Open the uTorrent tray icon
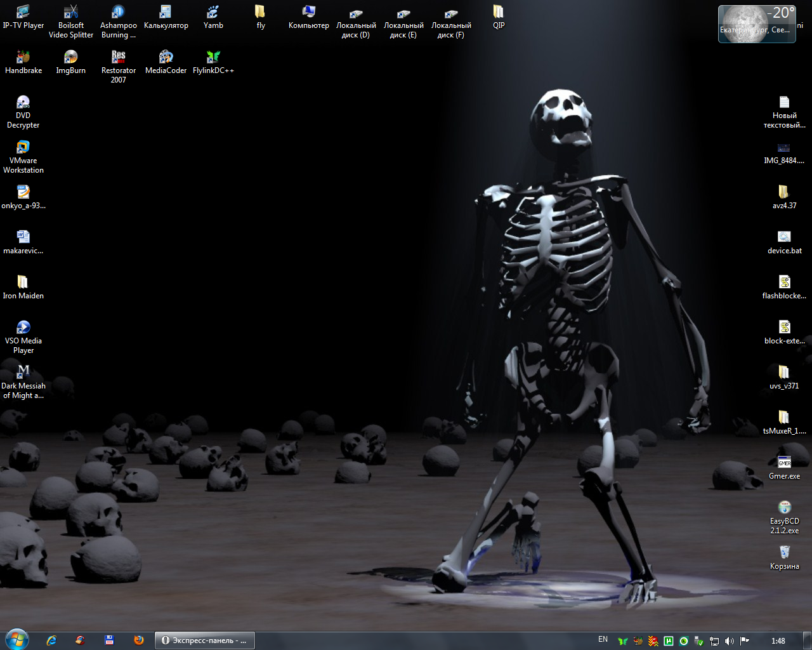 (669, 641)
